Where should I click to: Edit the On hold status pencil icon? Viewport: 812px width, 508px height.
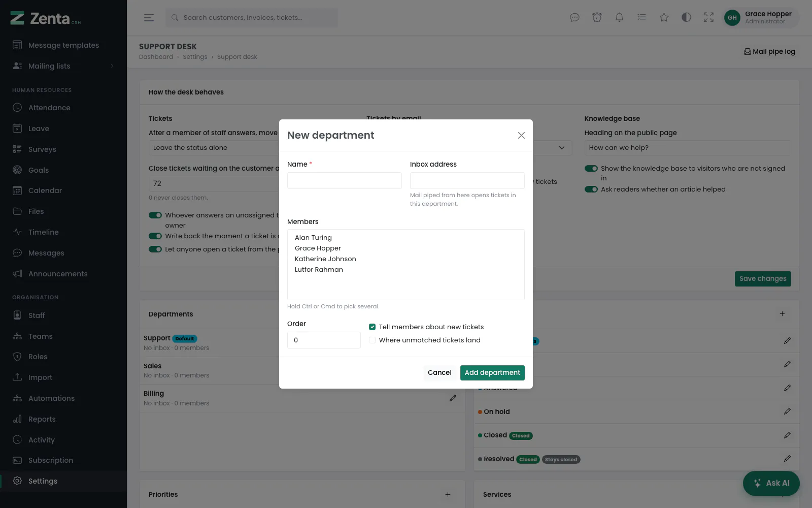(x=787, y=411)
